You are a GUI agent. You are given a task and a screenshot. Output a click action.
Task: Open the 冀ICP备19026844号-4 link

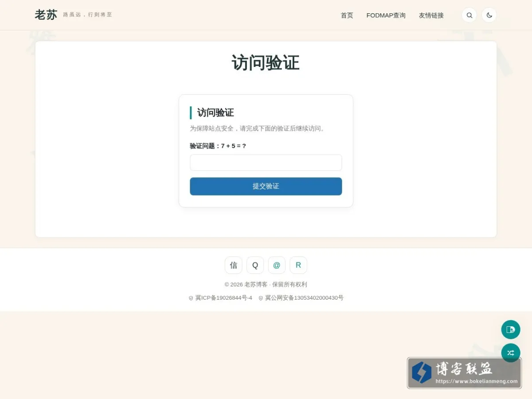[x=220, y=298]
